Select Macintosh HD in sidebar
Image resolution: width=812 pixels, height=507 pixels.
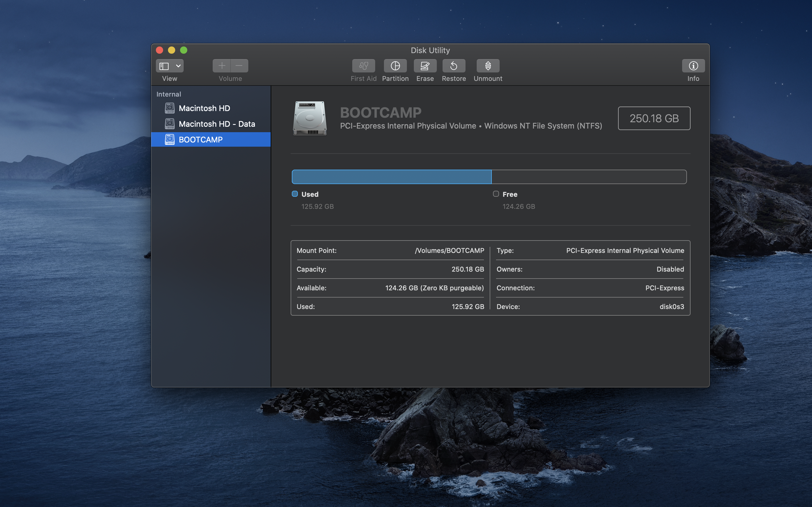coord(204,108)
